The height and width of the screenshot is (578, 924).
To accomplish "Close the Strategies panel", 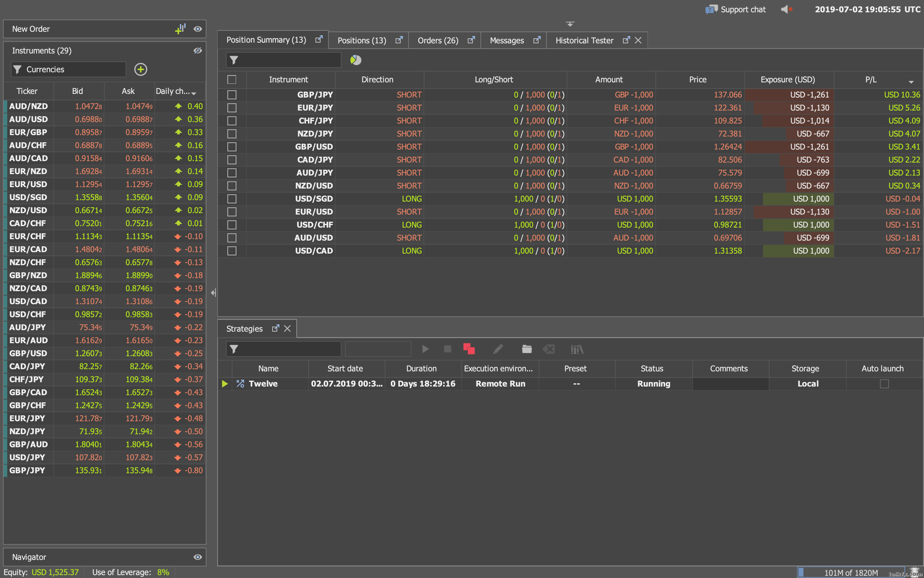I will point(287,329).
